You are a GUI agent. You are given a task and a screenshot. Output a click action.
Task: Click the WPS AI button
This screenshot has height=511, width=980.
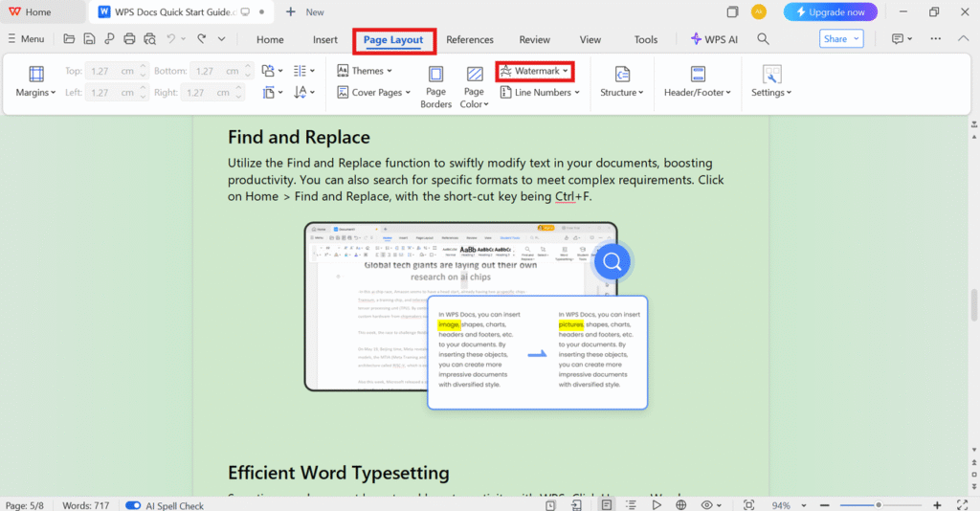click(x=714, y=38)
